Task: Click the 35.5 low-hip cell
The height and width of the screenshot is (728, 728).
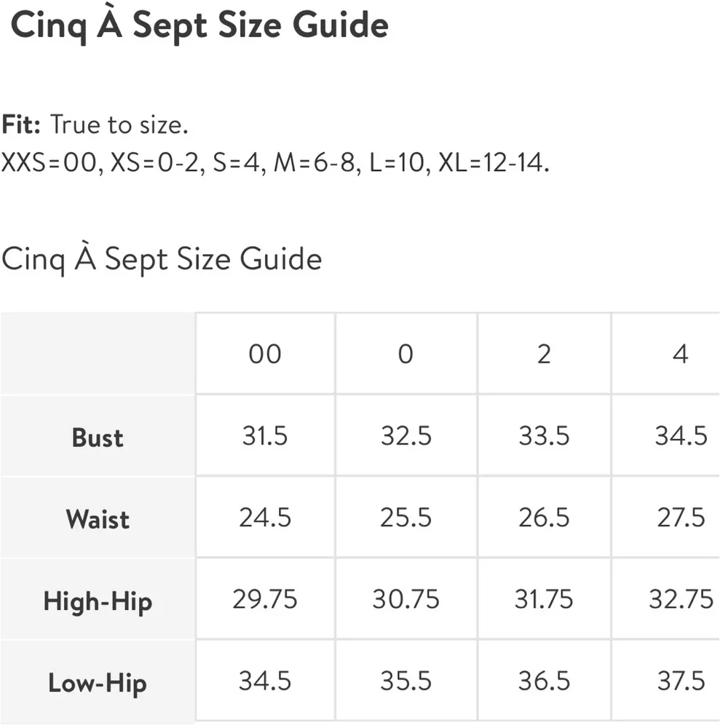Action: click(x=405, y=681)
